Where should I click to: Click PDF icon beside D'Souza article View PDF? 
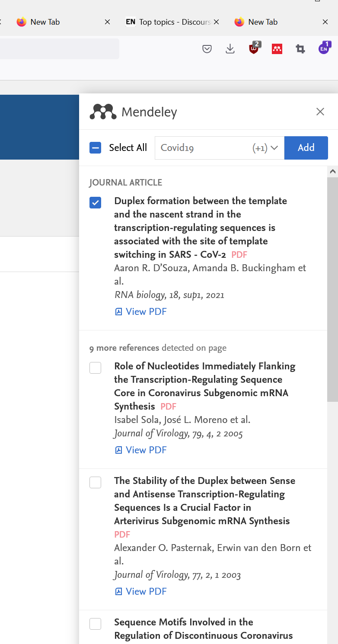click(x=118, y=311)
